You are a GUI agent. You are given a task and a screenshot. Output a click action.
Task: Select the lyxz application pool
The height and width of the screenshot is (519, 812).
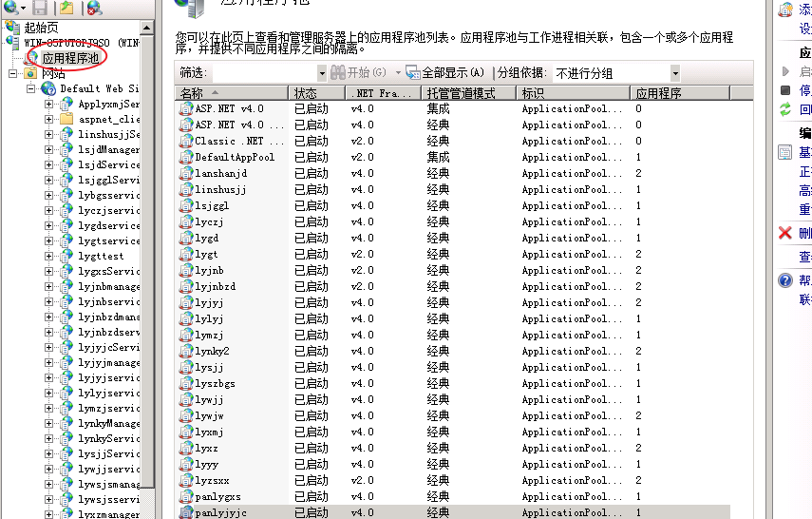tap(453, 448)
